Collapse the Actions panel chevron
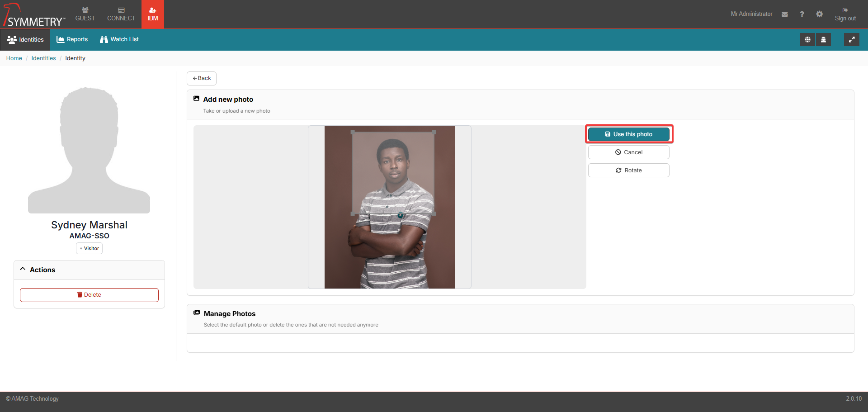This screenshot has width=868, height=412. coord(23,269)
